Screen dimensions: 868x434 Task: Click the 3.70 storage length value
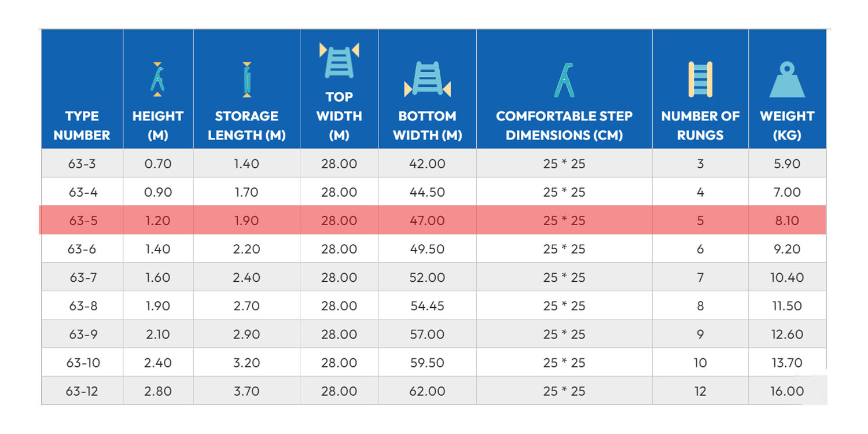[x=247, y=391]
